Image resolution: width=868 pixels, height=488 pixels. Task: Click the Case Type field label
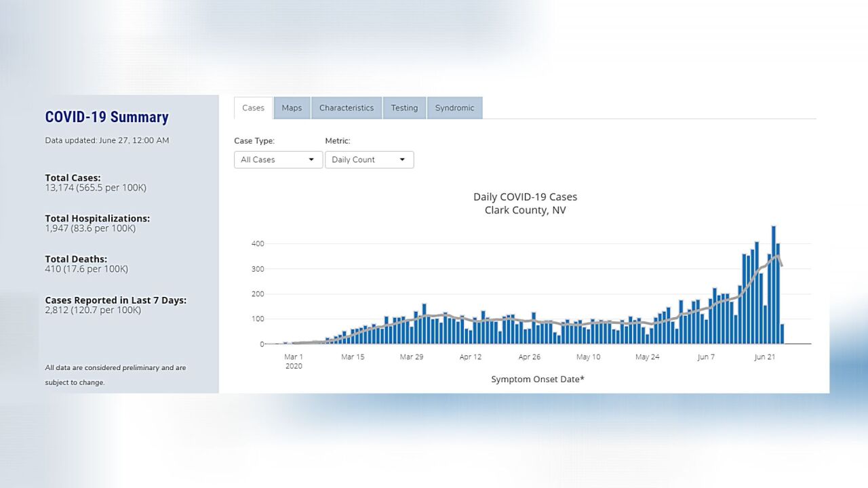point(254,141)
